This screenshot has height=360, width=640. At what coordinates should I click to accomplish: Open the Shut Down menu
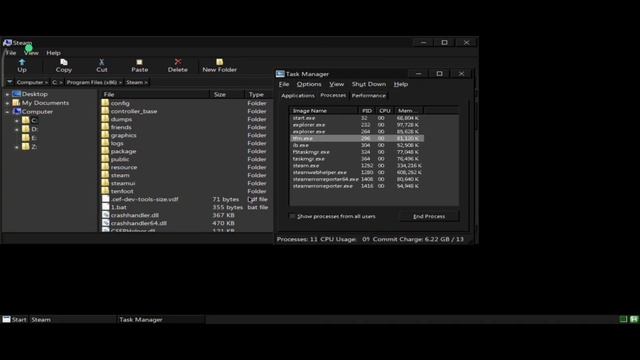pos(369,84)
